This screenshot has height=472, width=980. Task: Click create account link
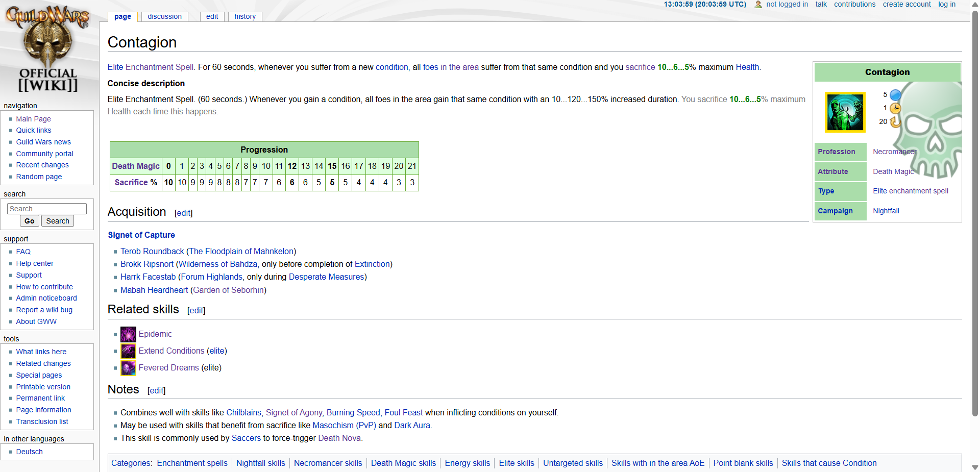pyautogui.click(x=906, y=5)
